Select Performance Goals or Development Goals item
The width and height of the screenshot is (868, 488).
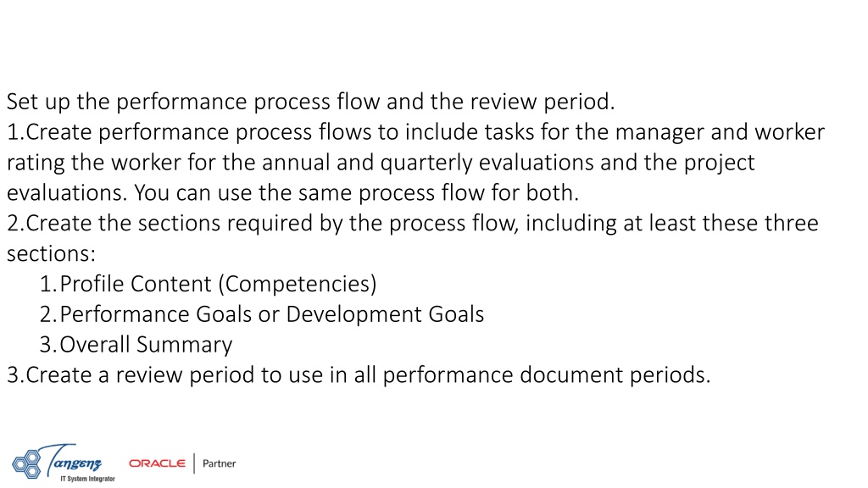(262, 314)
